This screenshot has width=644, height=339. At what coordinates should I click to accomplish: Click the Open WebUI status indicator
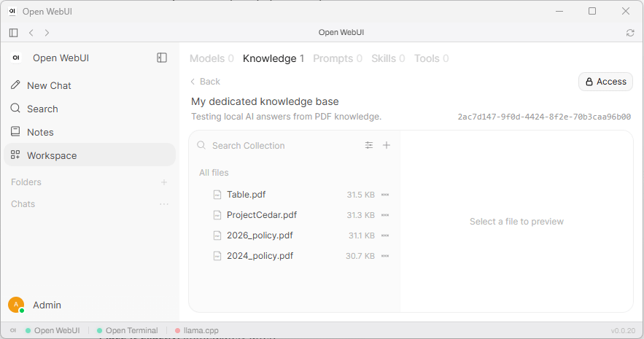click(x=53, y=330)
